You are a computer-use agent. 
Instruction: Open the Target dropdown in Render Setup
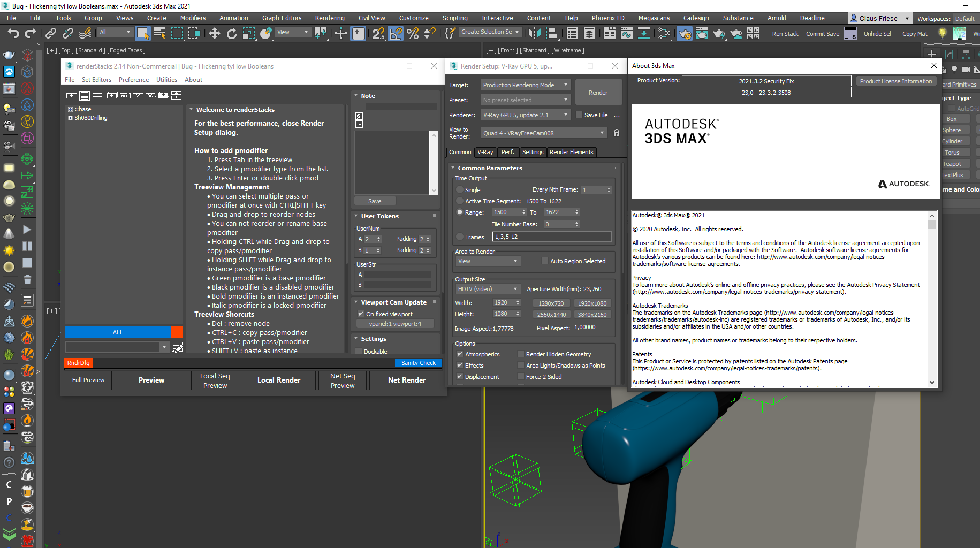(526, 85)
